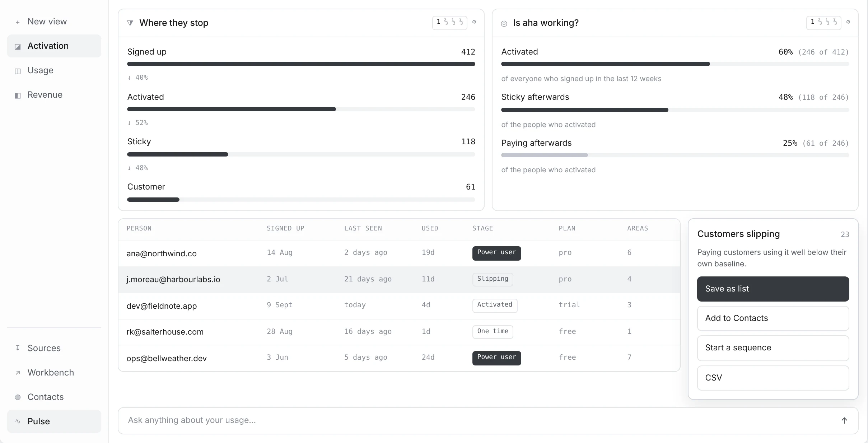Open Pulse in the sidebar

(x=54, y=421)
